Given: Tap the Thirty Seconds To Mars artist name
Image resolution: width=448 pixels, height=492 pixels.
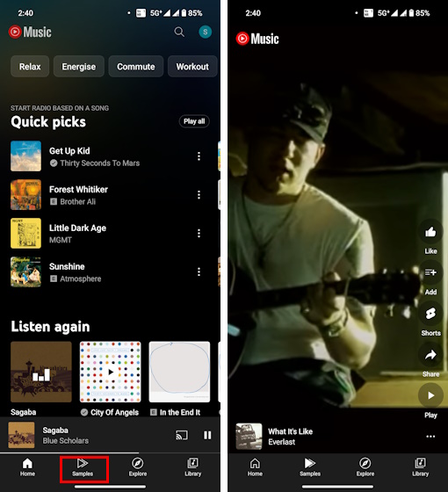Looking at the screenshot, I should tap(100, 163).
